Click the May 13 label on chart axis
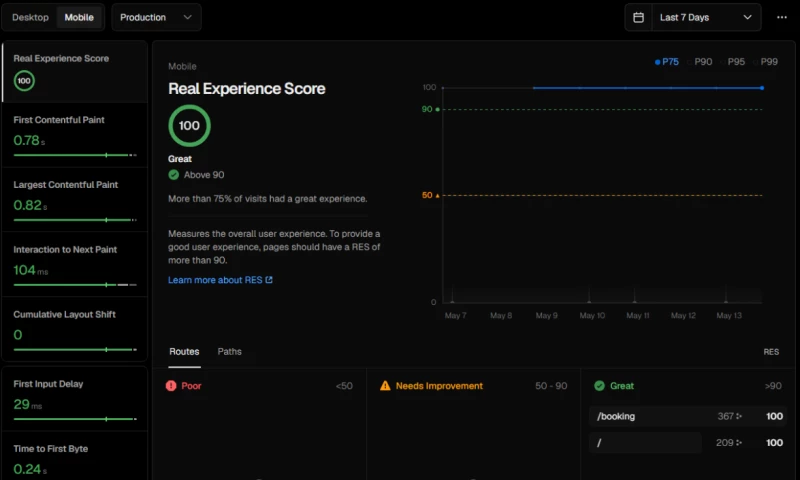The width and height of the screenshot is (800, 480). point(729,316)
